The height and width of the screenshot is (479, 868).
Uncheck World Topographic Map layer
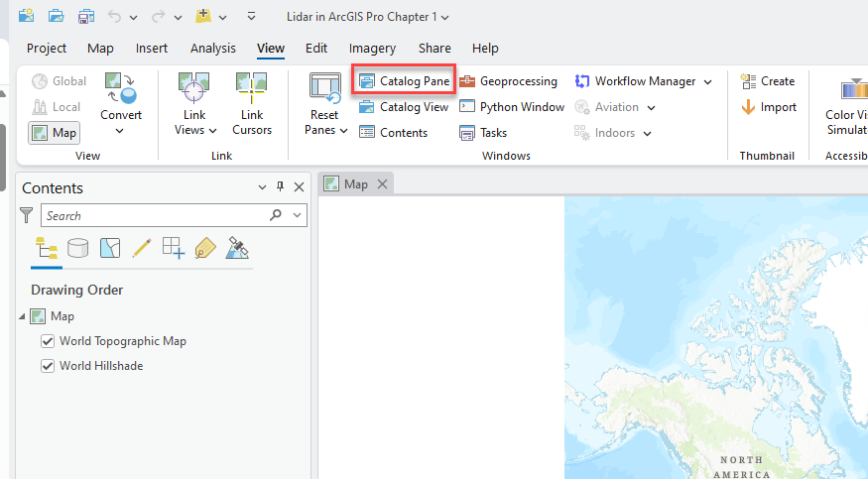point(48,341)
